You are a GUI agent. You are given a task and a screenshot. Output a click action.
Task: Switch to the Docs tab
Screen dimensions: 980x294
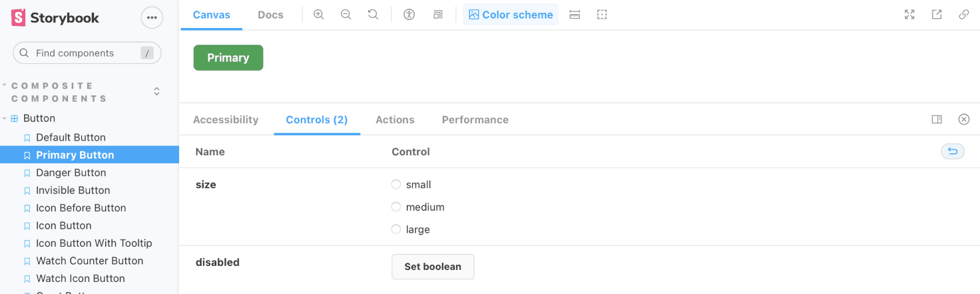tap(270, 15)
